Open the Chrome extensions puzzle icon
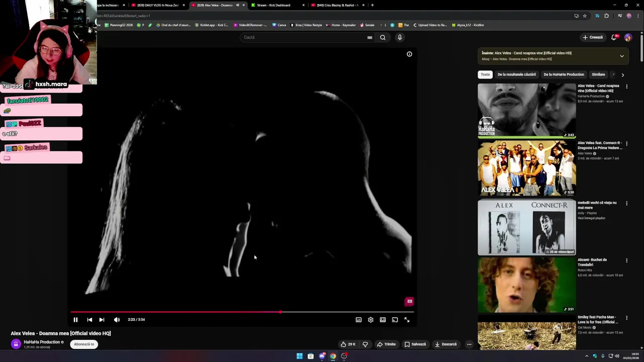 (606, 16)
